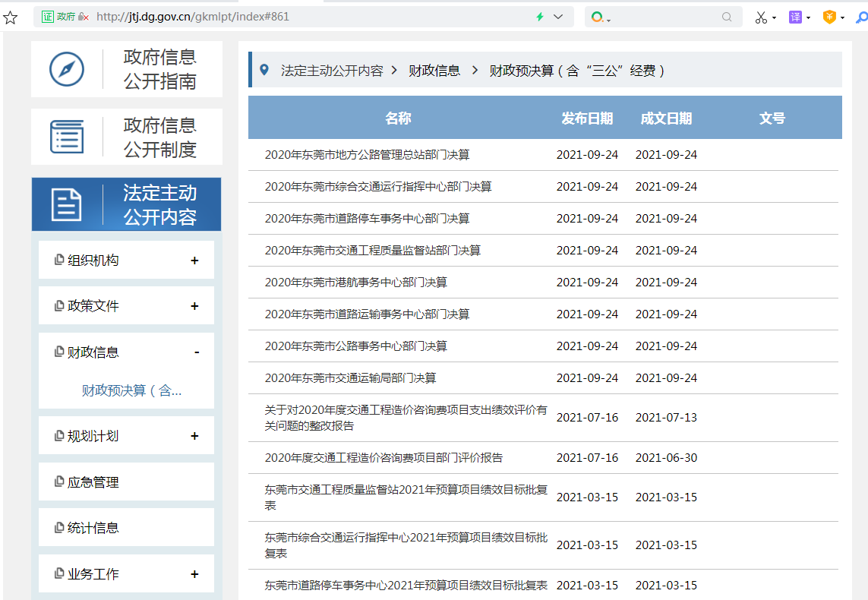Image resolution: width=868 pixels, height=600 pixels.
Task: Open 应急管理 menu item
Action: [x=126, y=482]
